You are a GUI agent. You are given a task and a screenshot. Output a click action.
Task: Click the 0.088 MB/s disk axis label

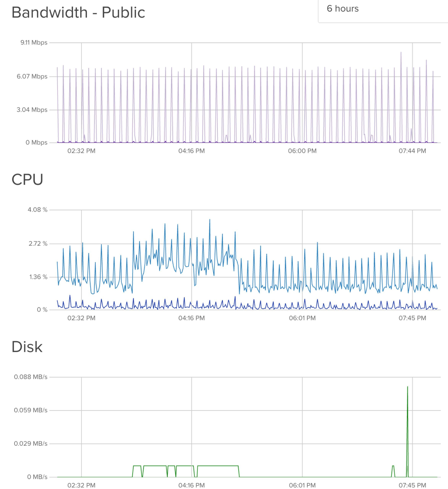[x=31, y=377]
